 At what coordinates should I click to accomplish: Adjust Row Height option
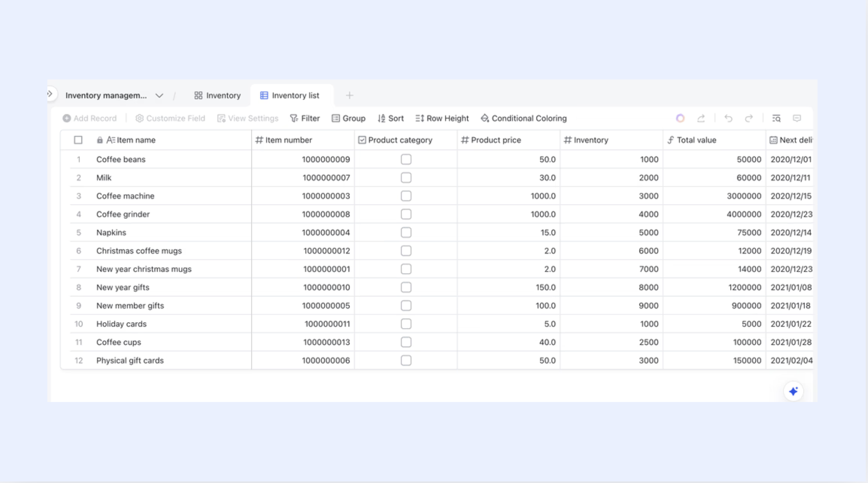442,118
